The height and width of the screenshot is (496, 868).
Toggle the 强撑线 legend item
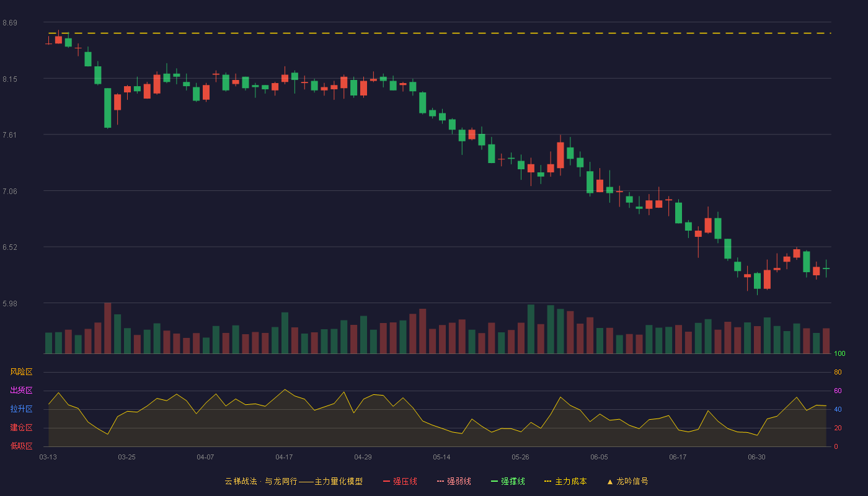508,481
